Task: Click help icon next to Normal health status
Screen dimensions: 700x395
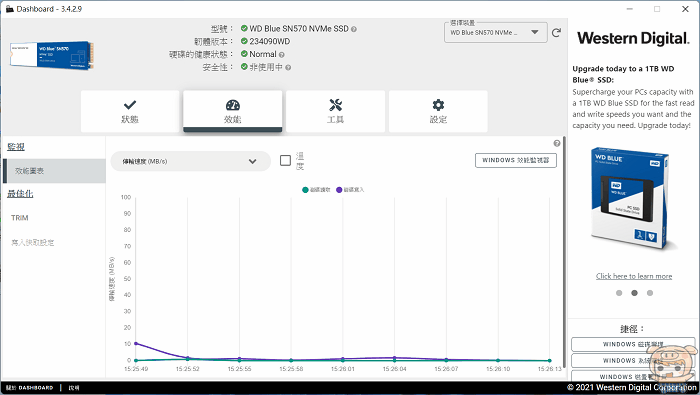Action: pyautogui.click(x=281, y=55)
